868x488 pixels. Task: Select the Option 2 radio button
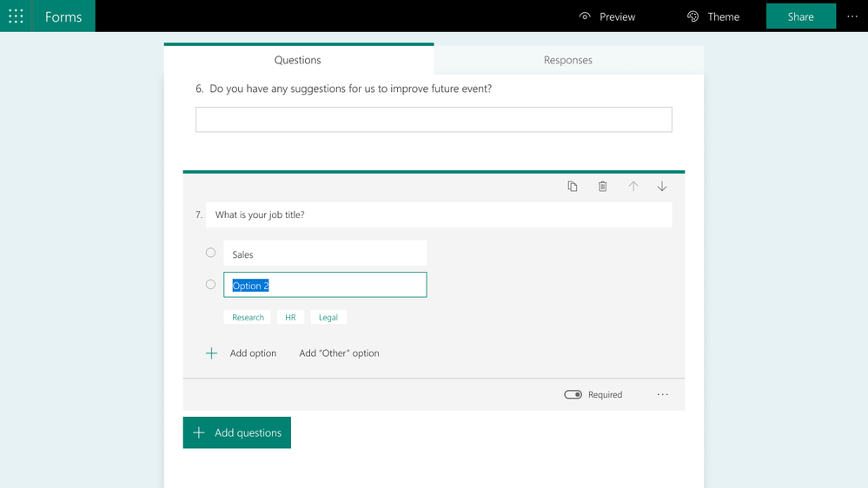pyautogui.click(x=210, y=285)
